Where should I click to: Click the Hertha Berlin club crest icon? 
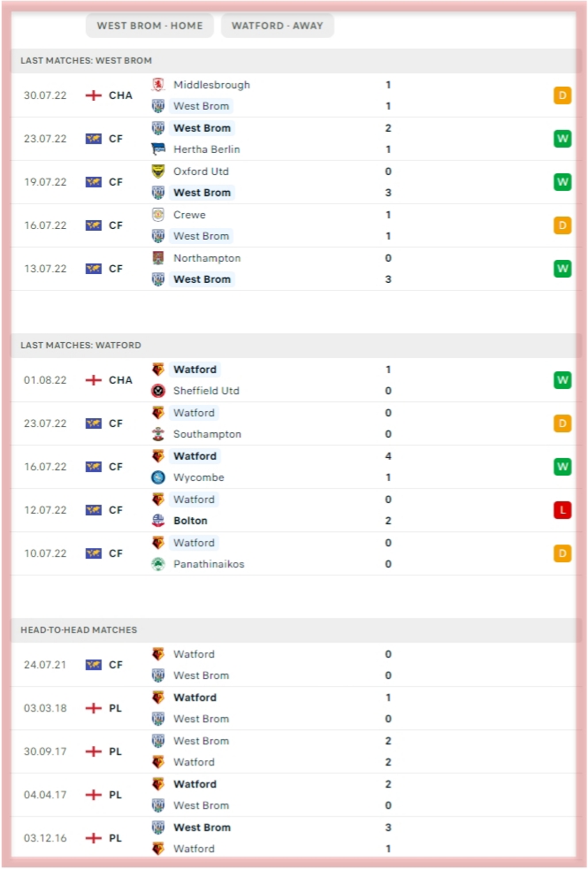pyautogui.click(x=158, y=149)
